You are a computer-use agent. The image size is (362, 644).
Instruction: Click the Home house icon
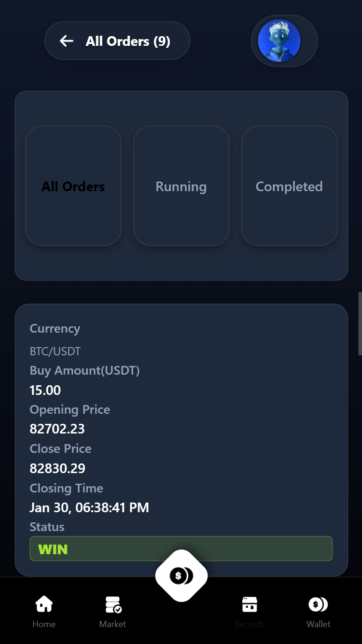coord(44,604)
